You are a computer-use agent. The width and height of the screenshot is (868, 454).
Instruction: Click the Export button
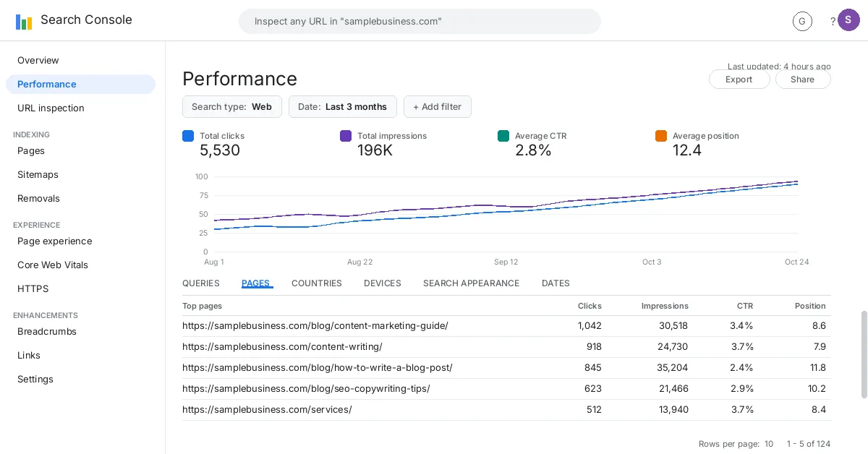pos(739,80)
